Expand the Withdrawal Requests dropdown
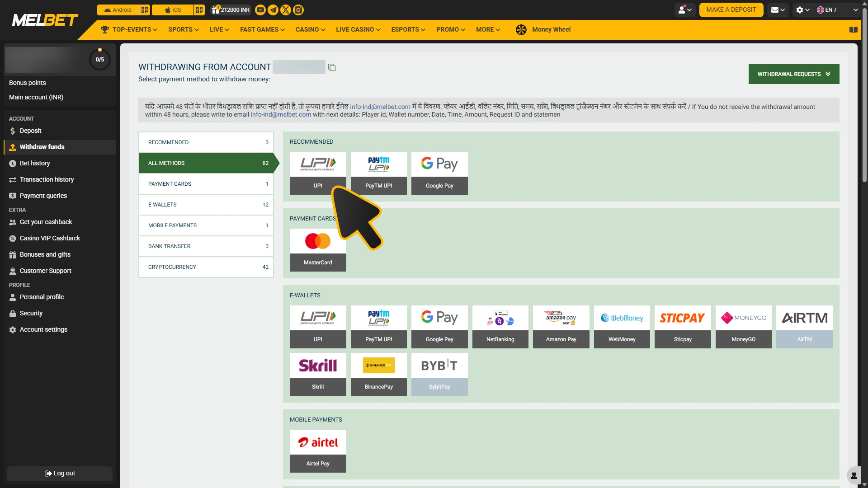This screenshot has height=488, width=868. coord(794,74)
